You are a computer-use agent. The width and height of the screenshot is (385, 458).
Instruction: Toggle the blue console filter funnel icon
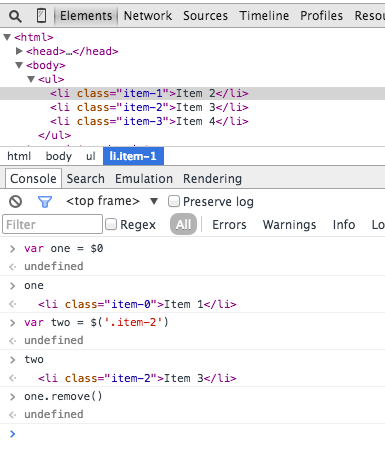[45, 202]
